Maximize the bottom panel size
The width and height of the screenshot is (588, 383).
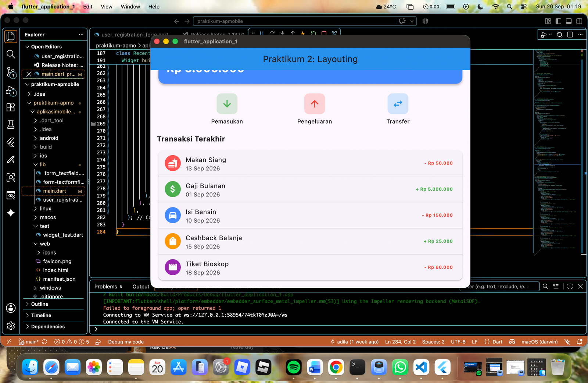[x=570, y=286]
